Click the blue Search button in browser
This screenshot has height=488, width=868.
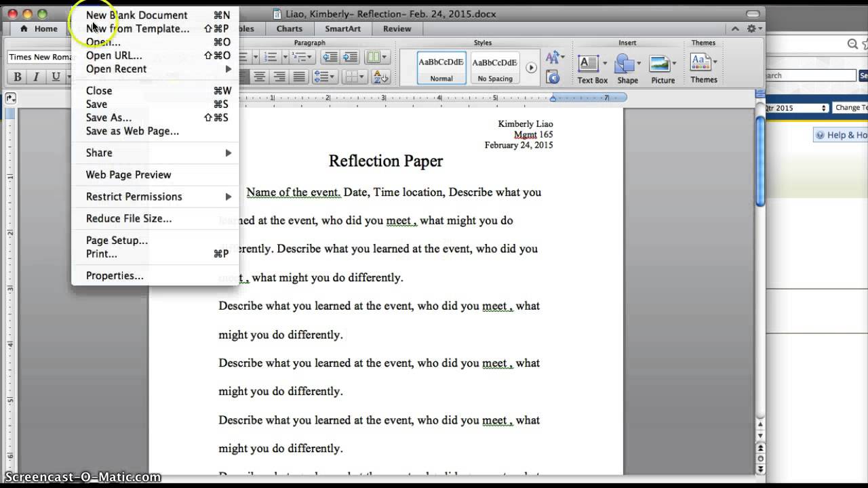pyautogui.click(x=863, y=75)
